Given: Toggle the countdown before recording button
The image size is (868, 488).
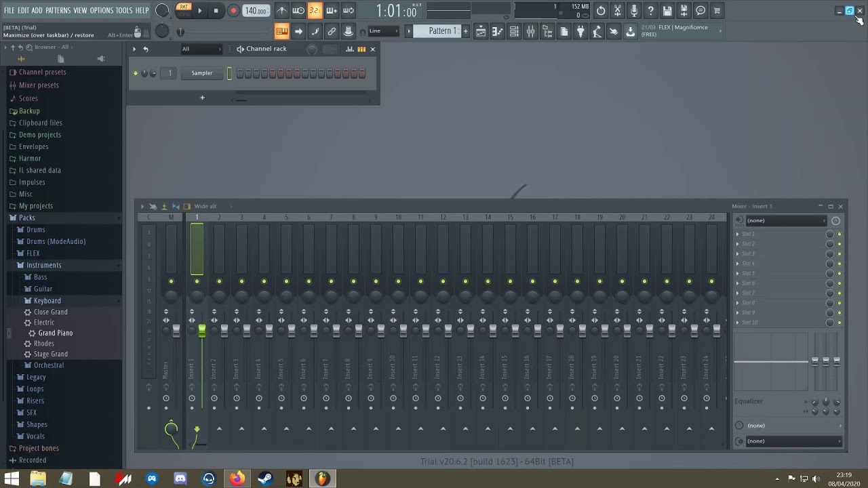Looking at the screenshot, I should [x=315, y=11].
